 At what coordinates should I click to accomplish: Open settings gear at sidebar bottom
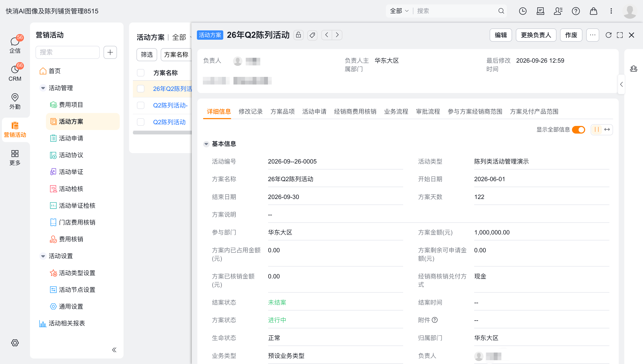15,343
